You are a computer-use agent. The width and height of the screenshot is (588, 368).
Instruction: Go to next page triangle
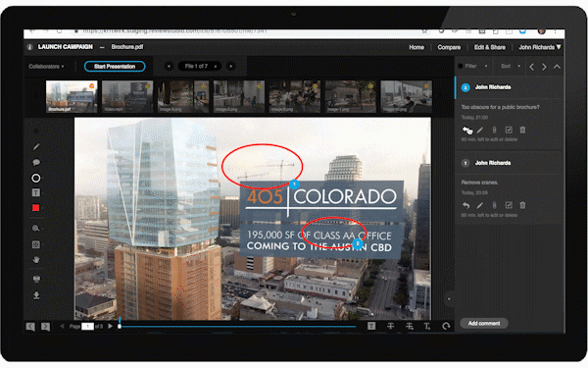coord(110,326)
